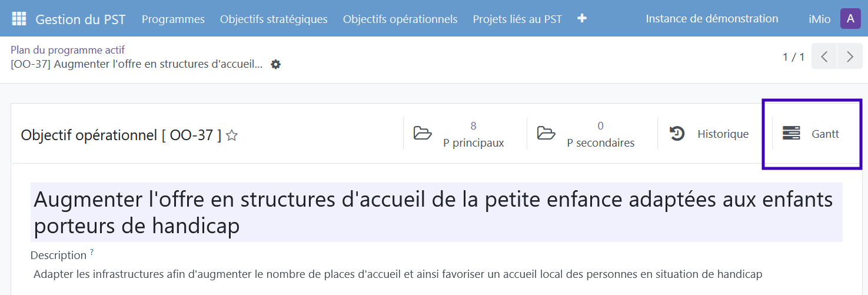
Task: Click the P principaux folder icon
Action: point(423,134)
